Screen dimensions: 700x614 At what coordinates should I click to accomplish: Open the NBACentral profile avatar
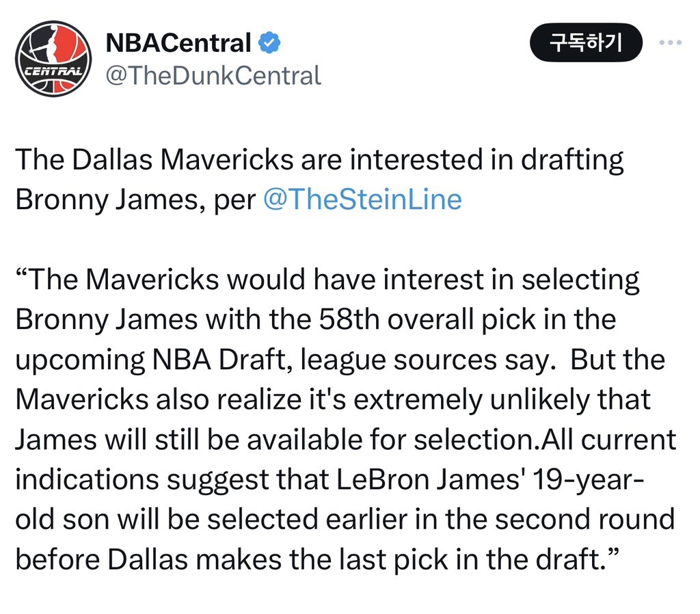pos(53,58)
